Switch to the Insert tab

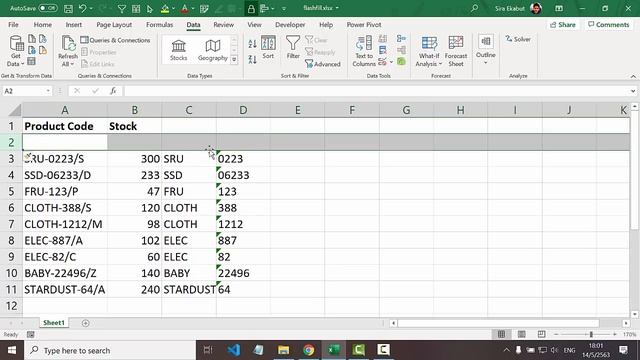pyautogui.click(x=74, y=24)
